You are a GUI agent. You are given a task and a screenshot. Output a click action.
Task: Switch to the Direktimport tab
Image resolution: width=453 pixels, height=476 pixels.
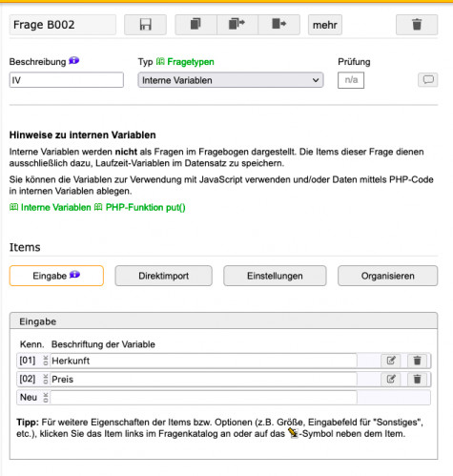coord(163,276)
